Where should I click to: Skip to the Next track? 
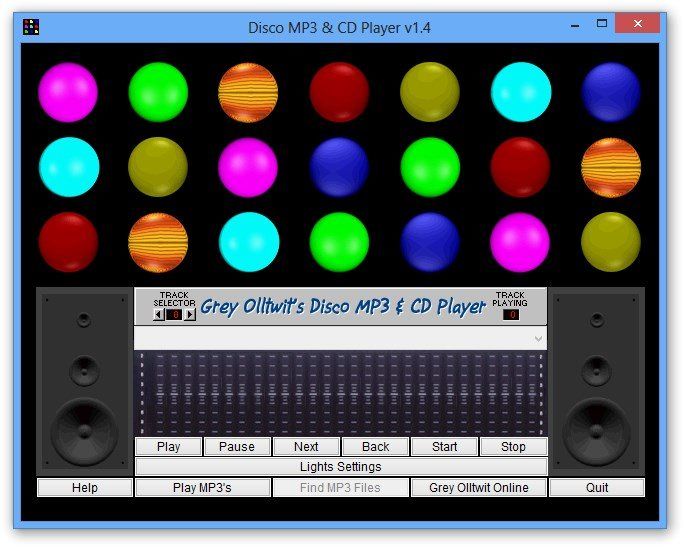306,447
